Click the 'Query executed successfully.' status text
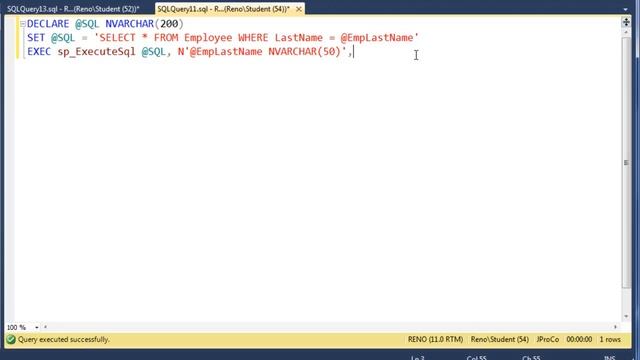Screen dimensions: 640x360 [x=64, y=340]
